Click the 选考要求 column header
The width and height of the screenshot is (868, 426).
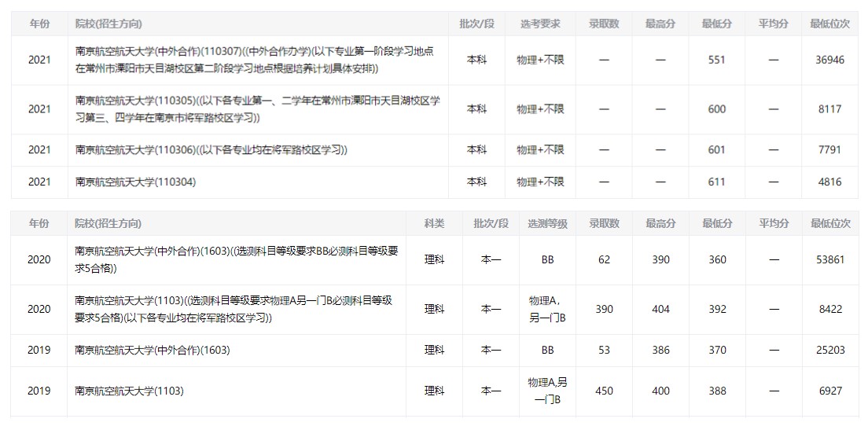coord(539,24)
